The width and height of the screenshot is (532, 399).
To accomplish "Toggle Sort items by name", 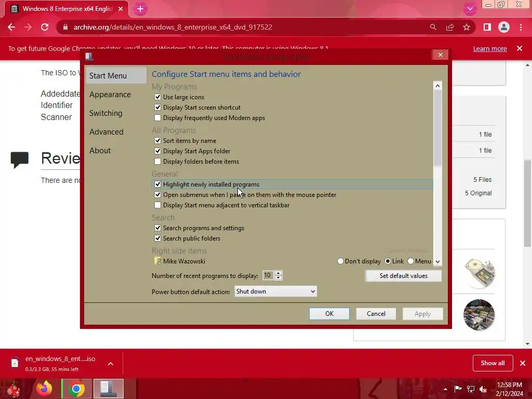I will coord(157,140).
